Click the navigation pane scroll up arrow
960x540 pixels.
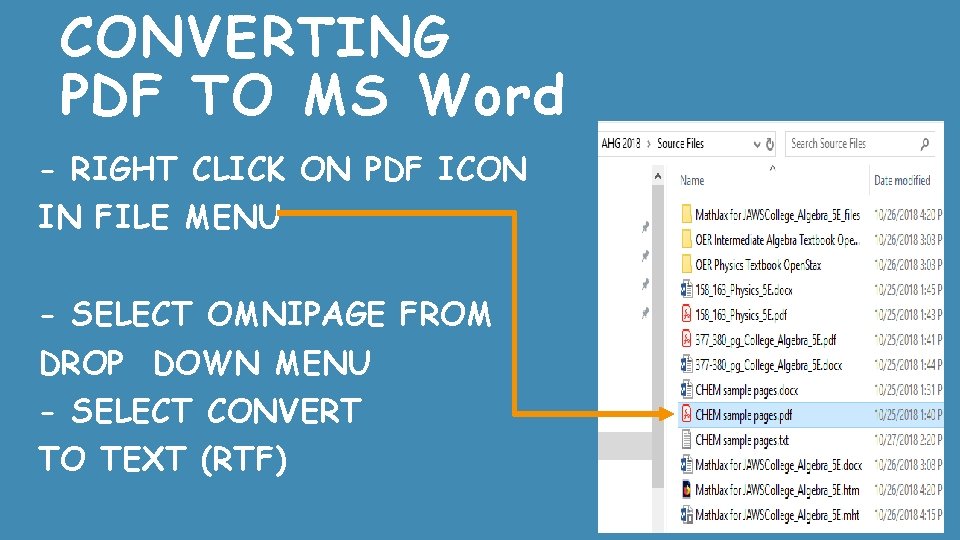point(658,176)
